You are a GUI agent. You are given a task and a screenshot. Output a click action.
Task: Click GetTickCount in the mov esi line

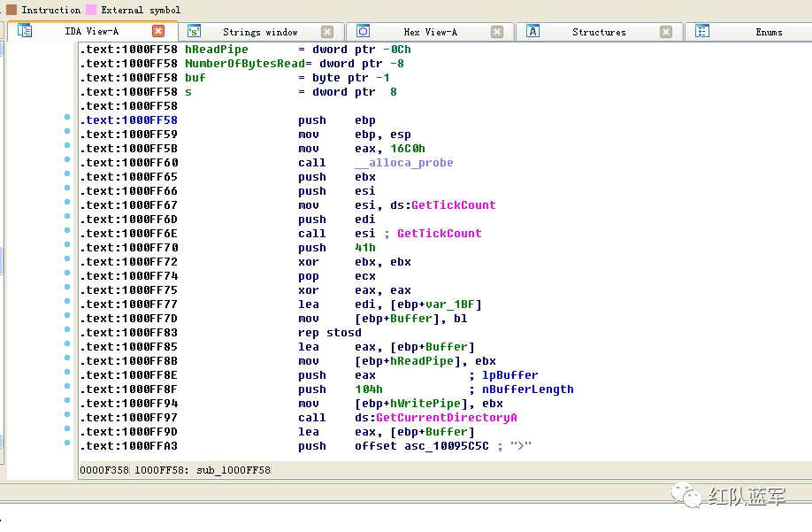pyautogui.click(x=454, y=205)
